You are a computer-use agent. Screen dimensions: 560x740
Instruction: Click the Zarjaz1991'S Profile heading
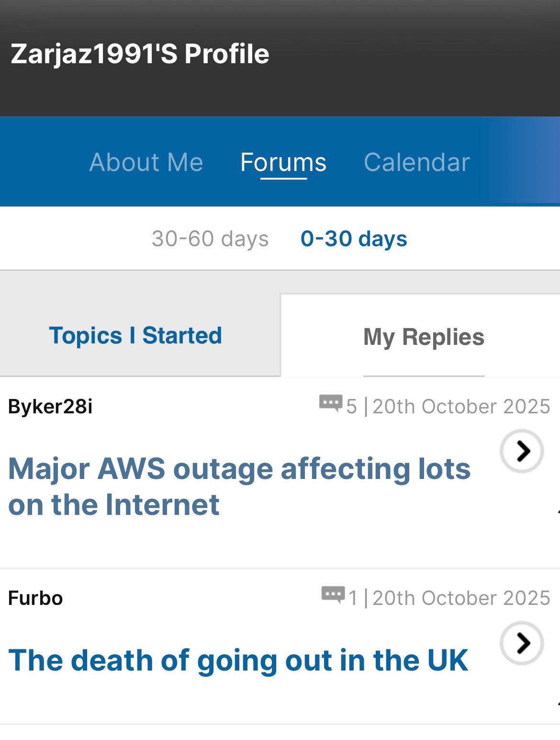click(x=140, y=54)
